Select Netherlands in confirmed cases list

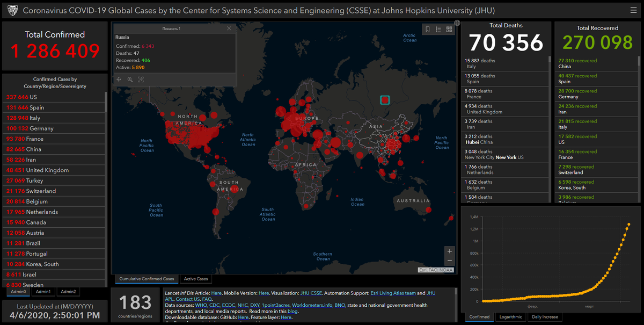(x=54, y=212)
